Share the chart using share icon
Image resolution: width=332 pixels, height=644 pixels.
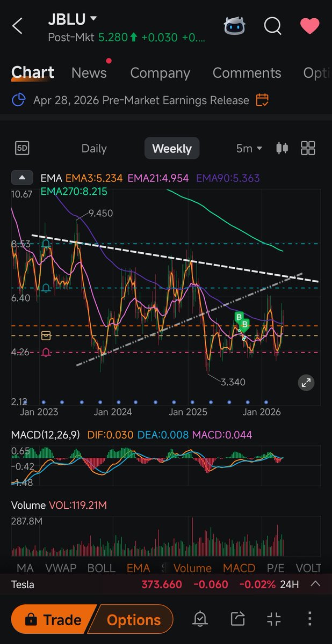click(x=237, y=619)
